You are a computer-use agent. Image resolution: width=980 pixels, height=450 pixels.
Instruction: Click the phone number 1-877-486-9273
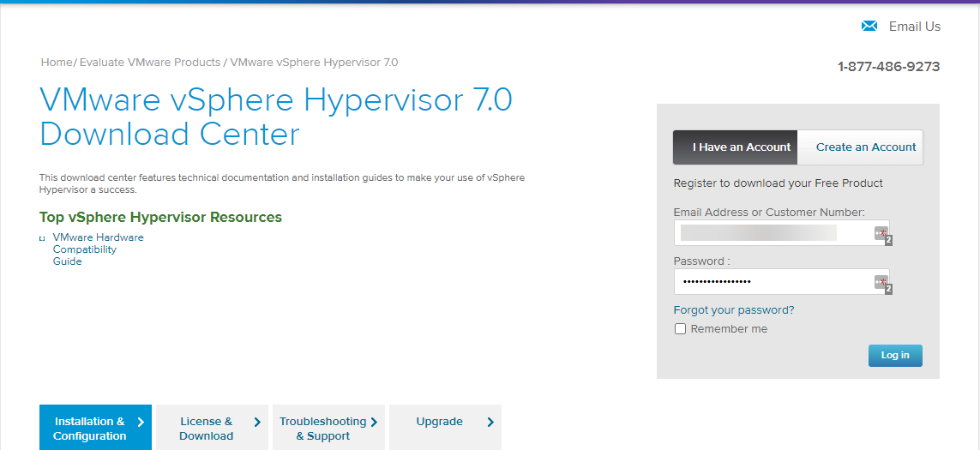point(889,67)
